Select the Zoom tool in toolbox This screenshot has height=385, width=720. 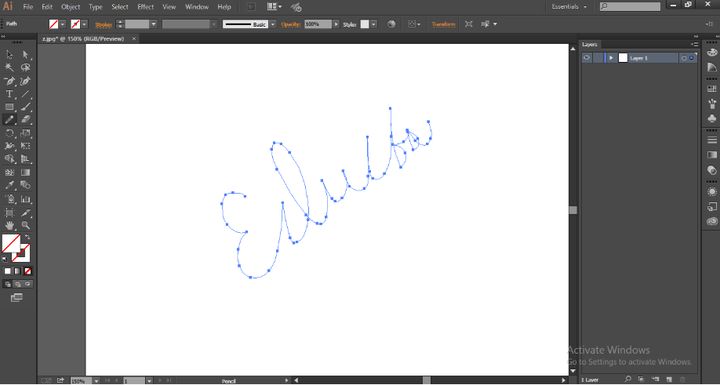26,225
